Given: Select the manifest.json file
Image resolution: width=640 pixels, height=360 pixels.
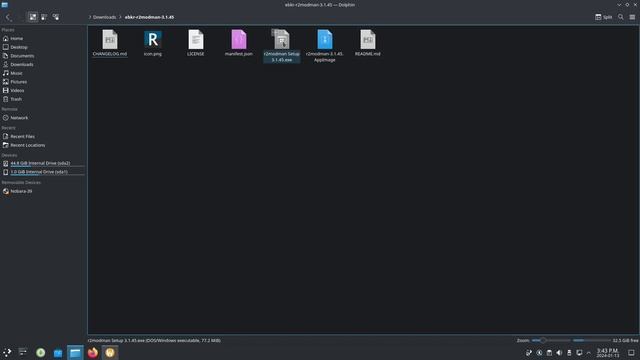Looking at the screenshot, I should coord(239,43).
